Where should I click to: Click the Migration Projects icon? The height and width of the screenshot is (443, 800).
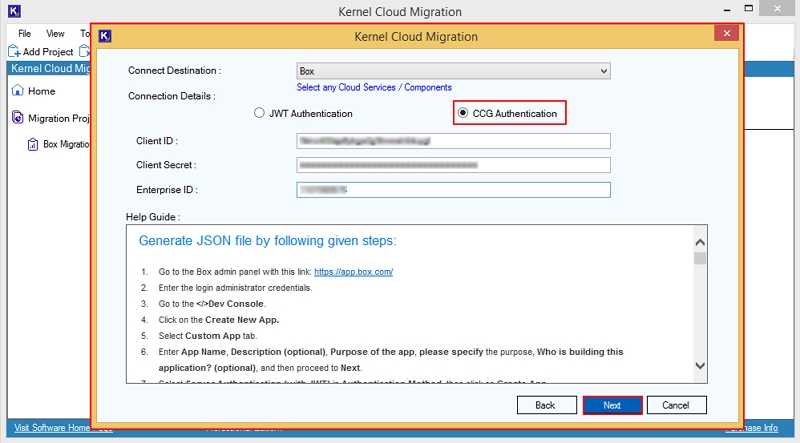pos(17,118)
